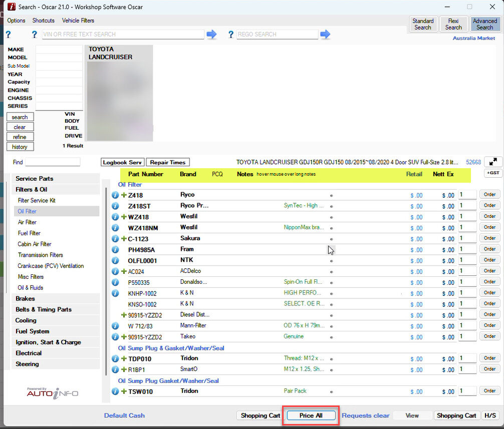Screen dimensions: 504x429
Task: Click green plus next to TSW010
Action: pos(124,391)
